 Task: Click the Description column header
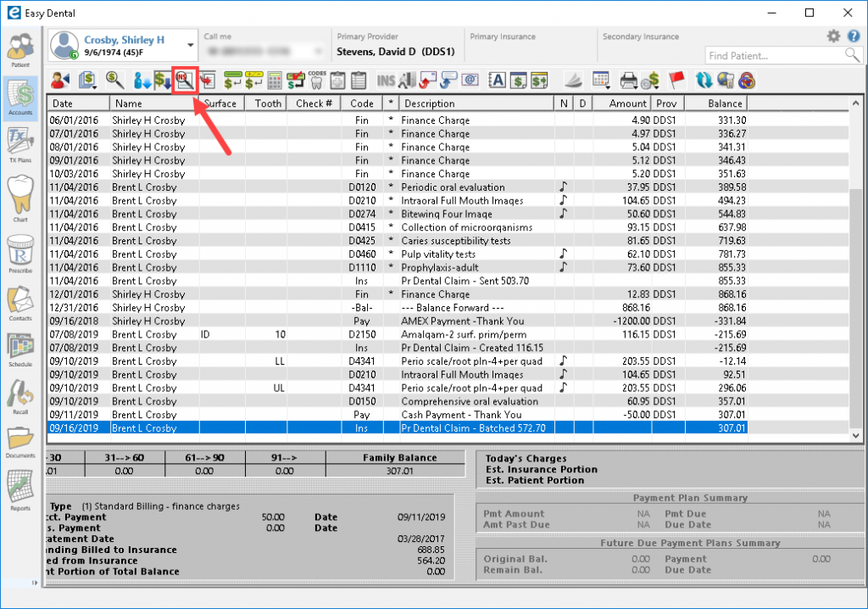pyautogui.click(x=476, y=103)
